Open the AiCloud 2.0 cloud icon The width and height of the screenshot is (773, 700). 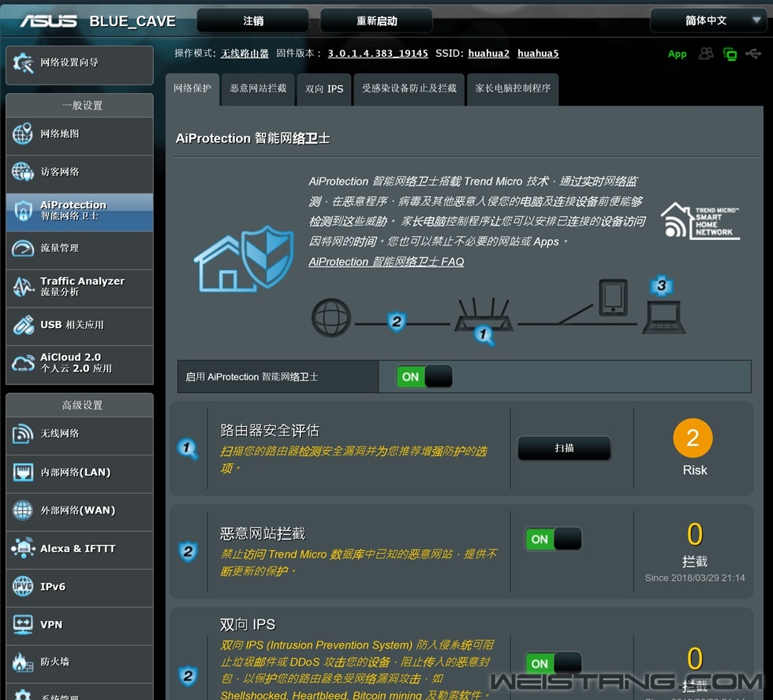pyautogui.click(x=22, y=363)
